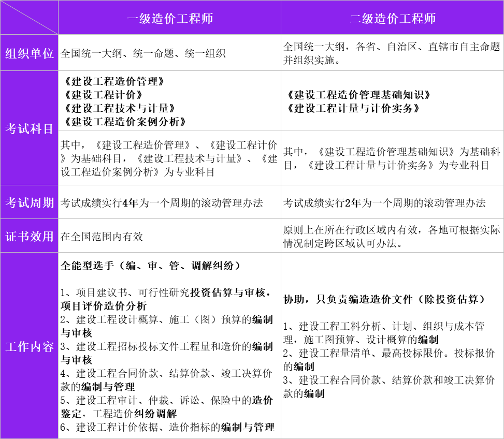Select the text 《建设工程造价管理》
The width and height of the screenshot is (504, 439).
click(109, 80)
